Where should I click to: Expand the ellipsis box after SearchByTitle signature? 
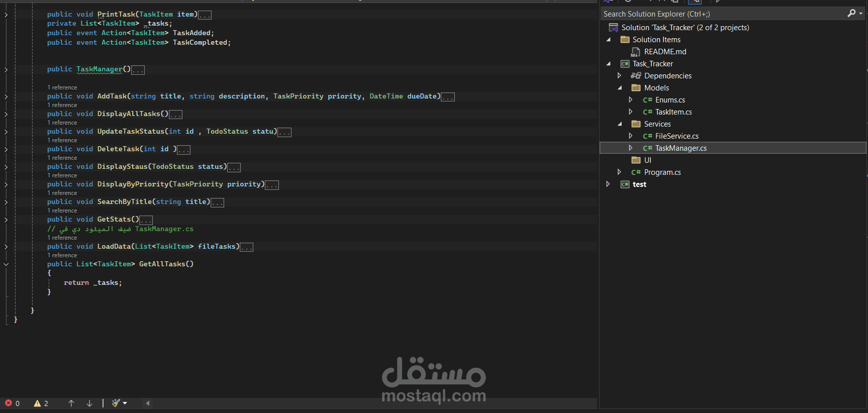(x=218, y=202)
